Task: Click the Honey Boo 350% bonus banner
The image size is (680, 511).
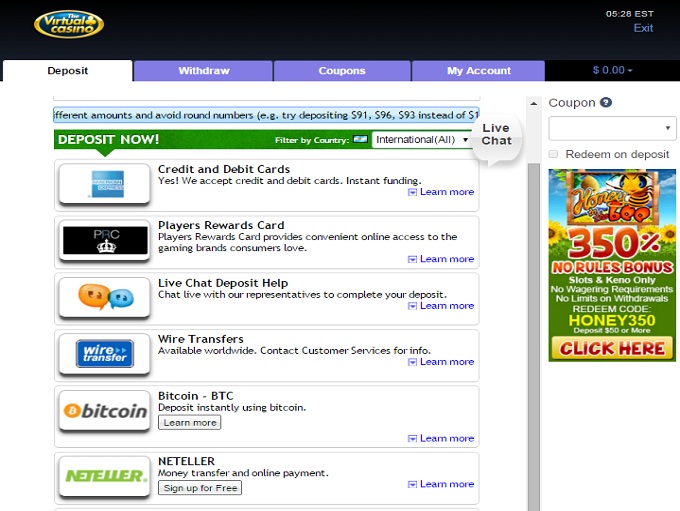Action: [612, 265]
